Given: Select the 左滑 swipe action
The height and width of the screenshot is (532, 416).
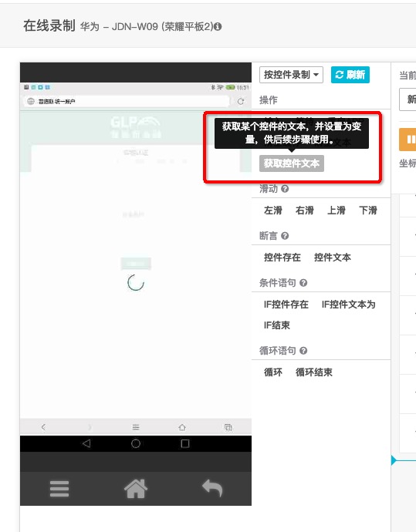Looking at the screenshot, I should click(273, 210).
